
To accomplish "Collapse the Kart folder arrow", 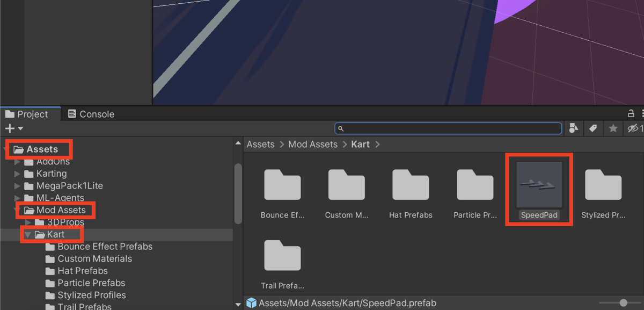I will [28, 235].
